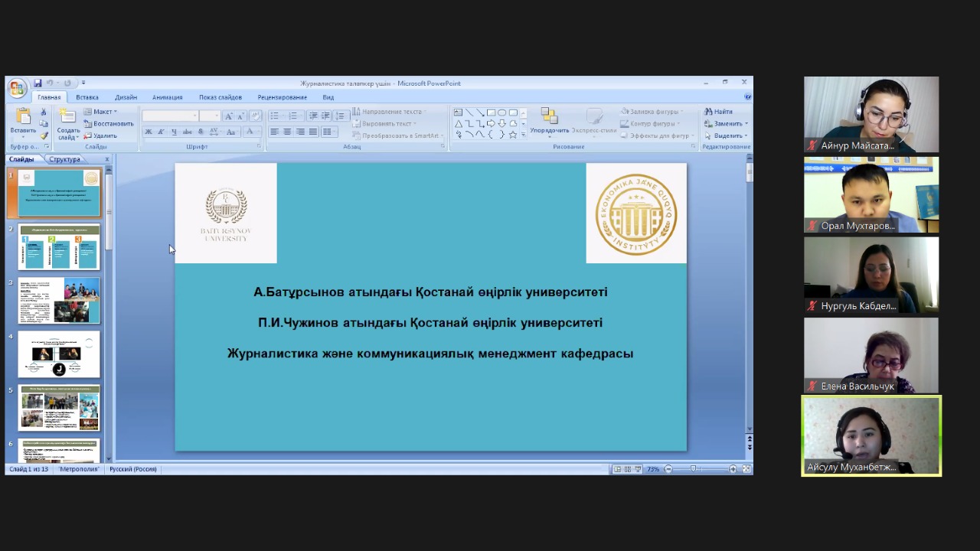The height and width of the screenshot is (551, 980).
Task: Choose the oval shape in shapes gallery
Action: tap(502, 112)
